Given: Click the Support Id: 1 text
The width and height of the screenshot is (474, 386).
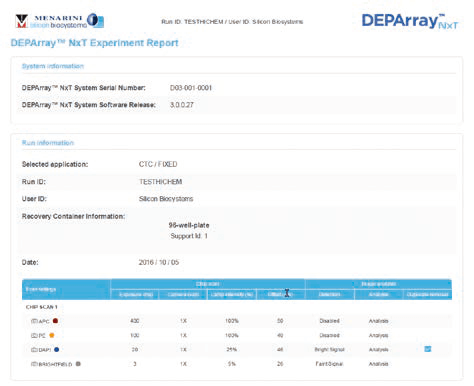Looking at the screenshot, I should (x=189, y=236).
